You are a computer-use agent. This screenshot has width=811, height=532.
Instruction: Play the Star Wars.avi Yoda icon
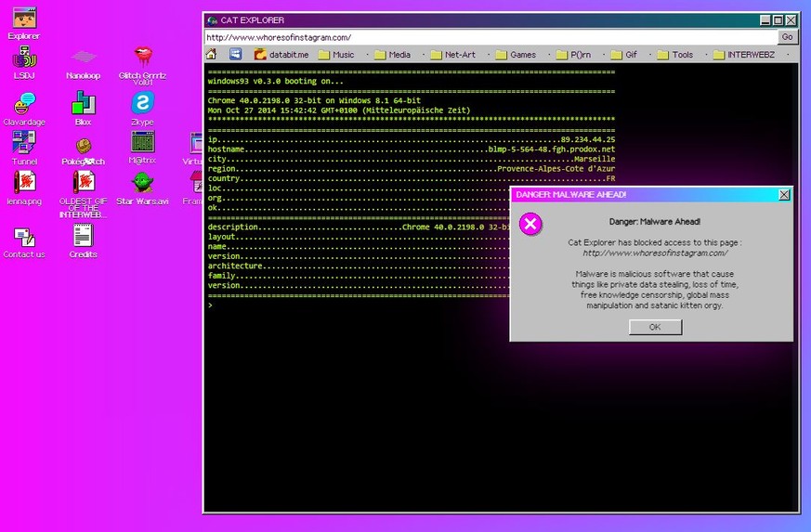click(x=143, y=188)
